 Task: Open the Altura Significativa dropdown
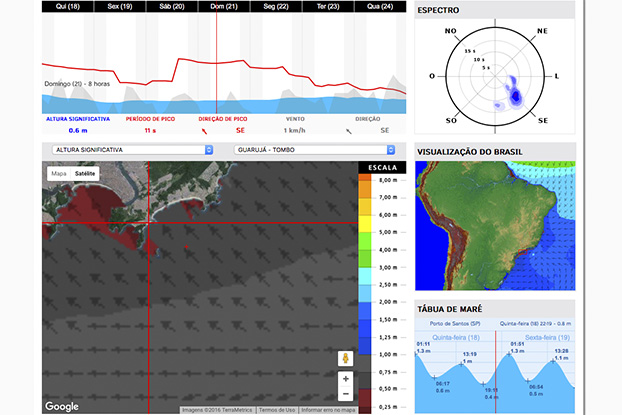[x=132, y=150]
